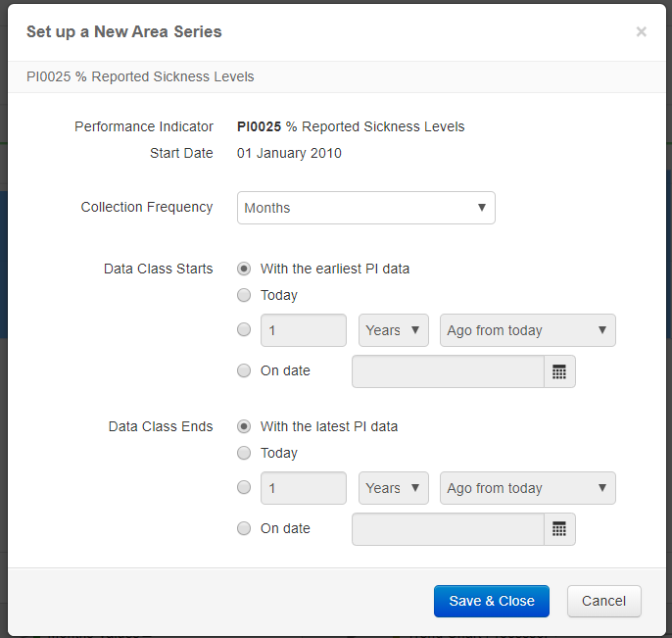Click the 'Set up a New Area Series' title

(x=124, y=31)
